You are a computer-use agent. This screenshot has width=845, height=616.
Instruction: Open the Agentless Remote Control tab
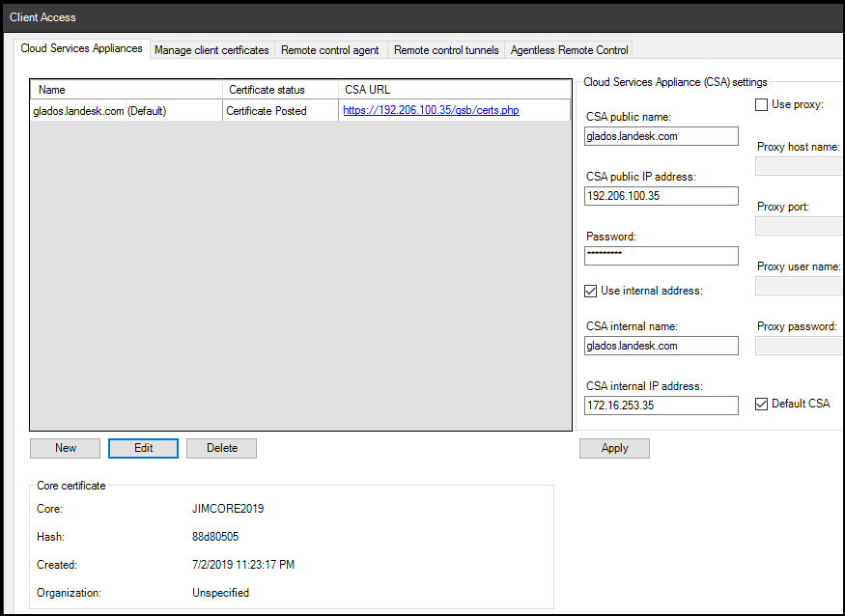click(x=569, y=50)
